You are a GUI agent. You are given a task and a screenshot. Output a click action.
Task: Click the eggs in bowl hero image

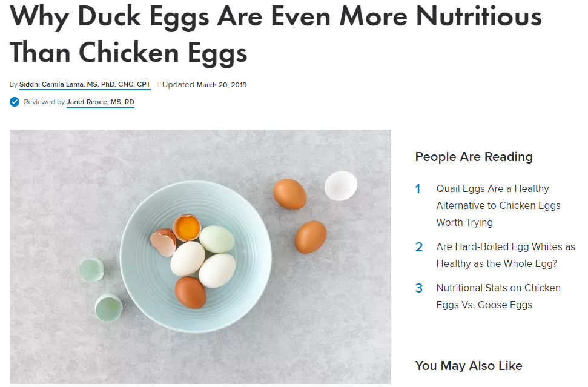[x=200, y=257]
